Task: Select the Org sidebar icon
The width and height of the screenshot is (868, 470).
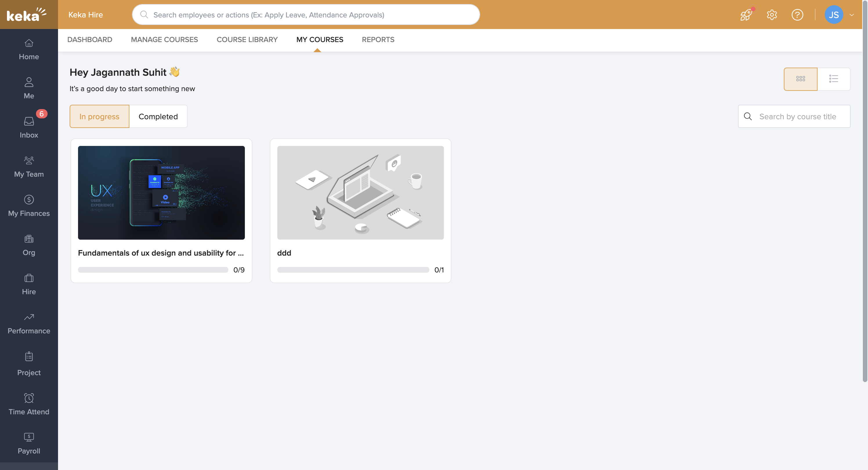Action: coord(29,244)
